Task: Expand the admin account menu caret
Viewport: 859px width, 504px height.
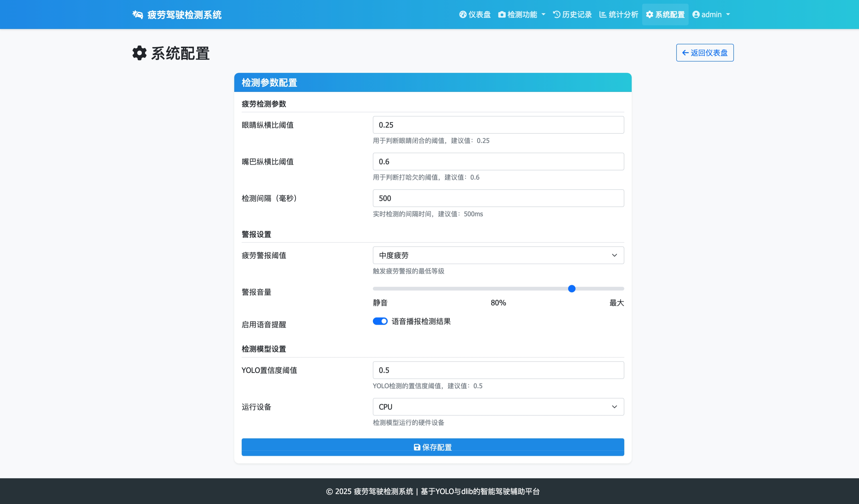Action: click(728, 15)
